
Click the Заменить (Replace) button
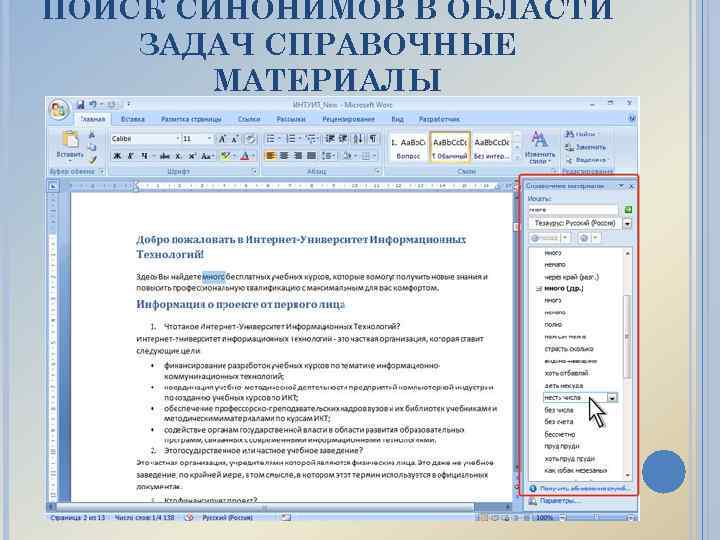[x=585, y=147]
